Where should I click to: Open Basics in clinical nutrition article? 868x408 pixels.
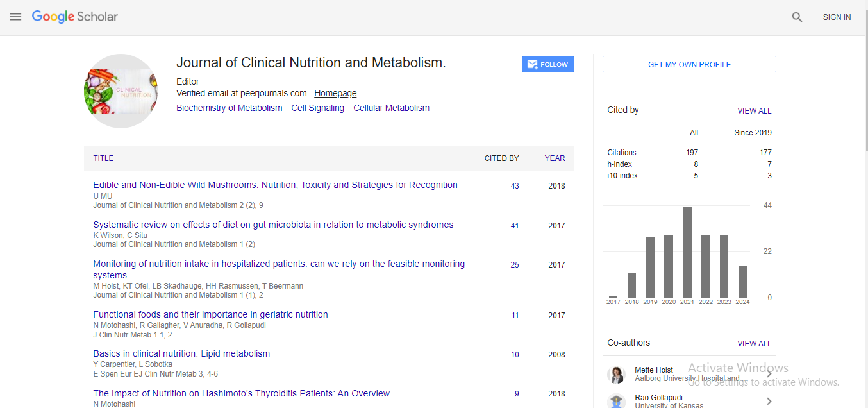point(181,353)
